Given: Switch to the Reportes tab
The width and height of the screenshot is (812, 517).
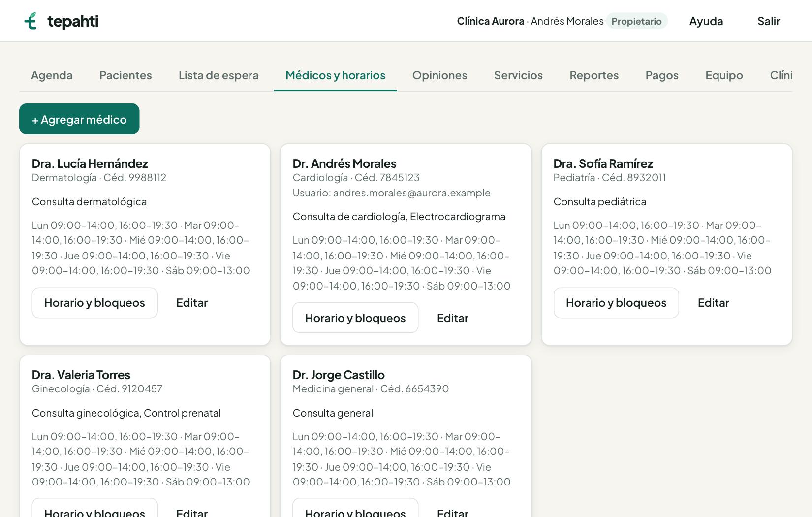Looking at the screenshot, I should [594, 75].
